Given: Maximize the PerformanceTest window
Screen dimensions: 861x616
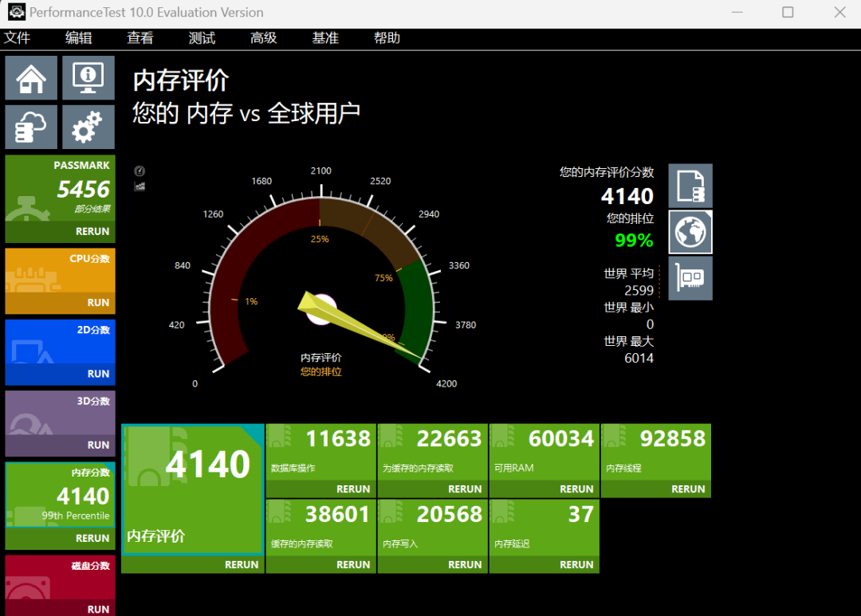Looking at the screenshot, I should pyautogui.click(x=788, y=12).
